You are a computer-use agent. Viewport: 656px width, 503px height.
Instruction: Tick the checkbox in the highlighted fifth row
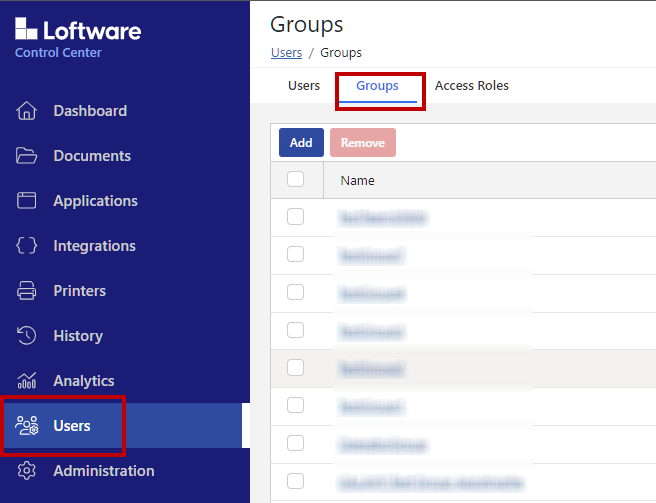295,368
